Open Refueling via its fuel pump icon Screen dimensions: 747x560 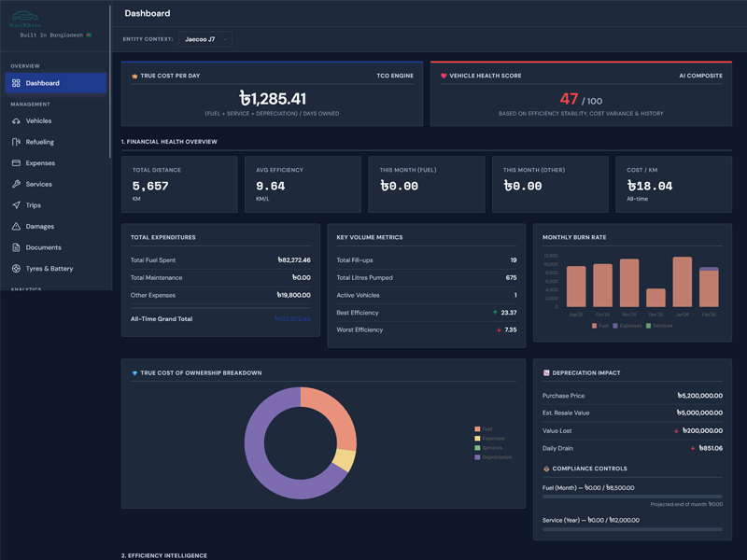[16, 142]
